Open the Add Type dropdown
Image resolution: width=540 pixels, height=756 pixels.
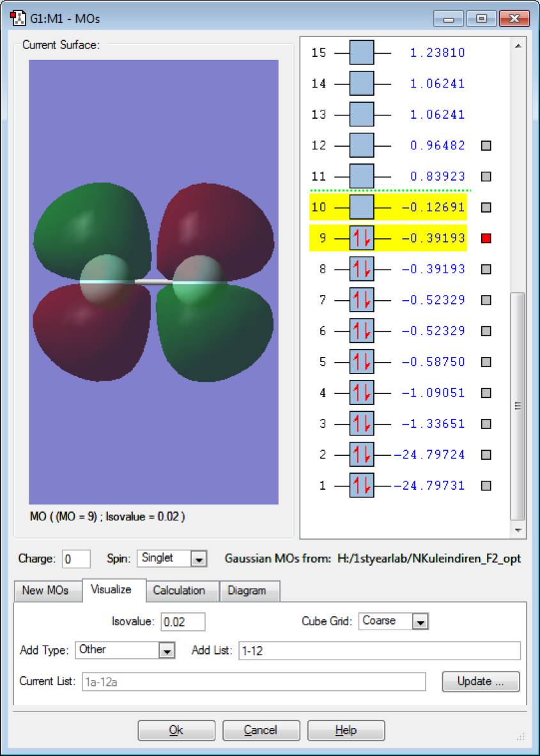[x=166, y=650]
